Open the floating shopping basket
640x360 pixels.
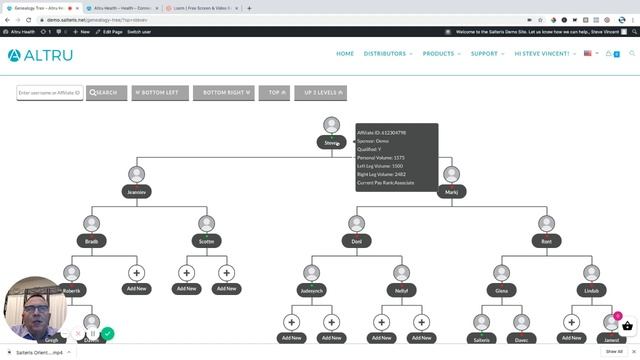(627, 326)
